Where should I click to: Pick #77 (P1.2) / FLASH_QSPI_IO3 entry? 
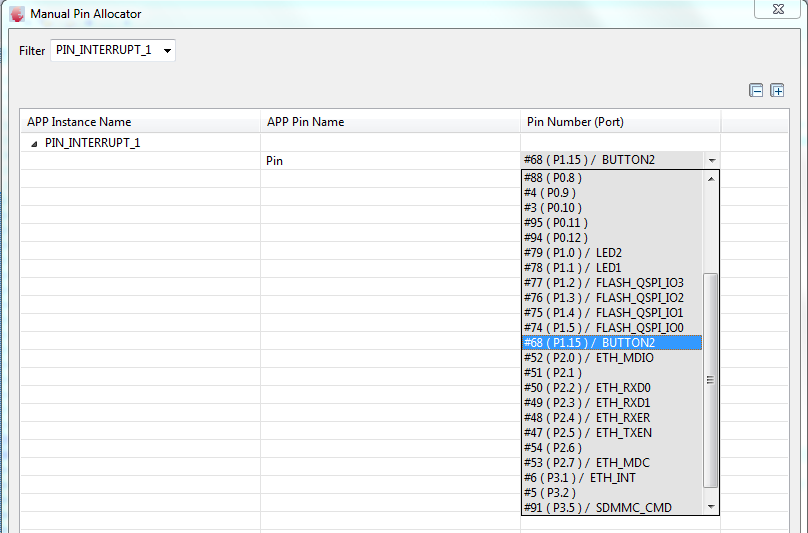pos(603,283)
